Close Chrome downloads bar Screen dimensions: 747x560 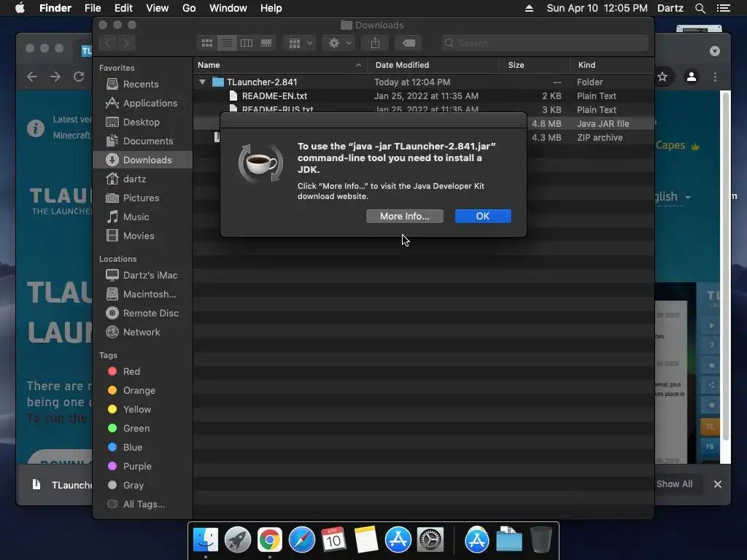tap(718, 484)
